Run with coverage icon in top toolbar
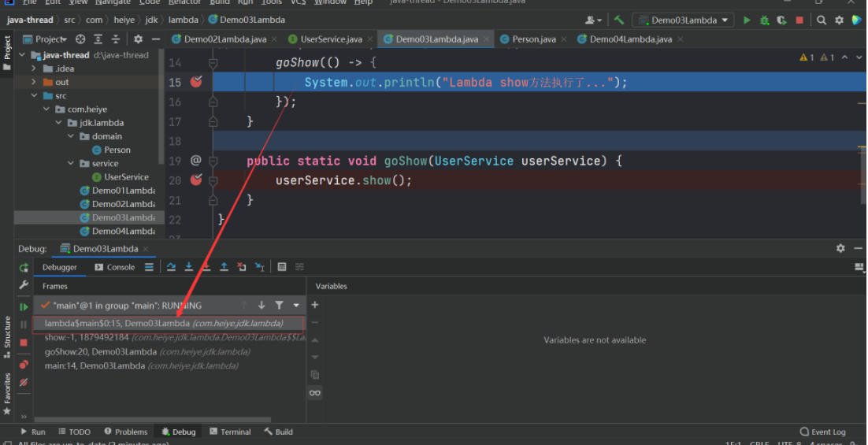Image resolution: width=868 pixels, height=445 pixels. pyautogui.click(x=781, y=20)
